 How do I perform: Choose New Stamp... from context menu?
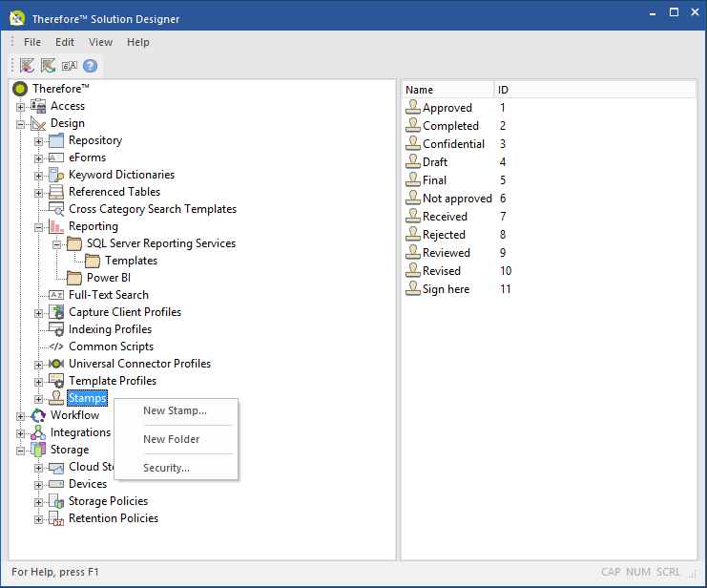coord(175,410)
